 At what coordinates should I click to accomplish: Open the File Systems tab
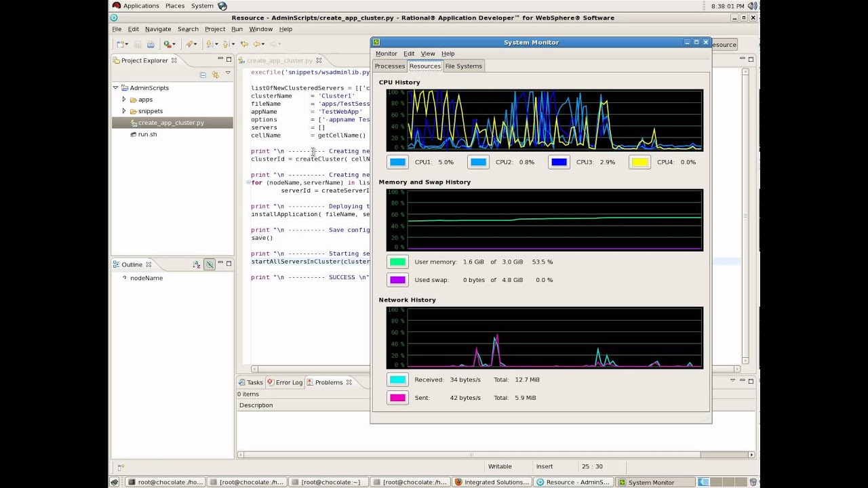[463, 66]
